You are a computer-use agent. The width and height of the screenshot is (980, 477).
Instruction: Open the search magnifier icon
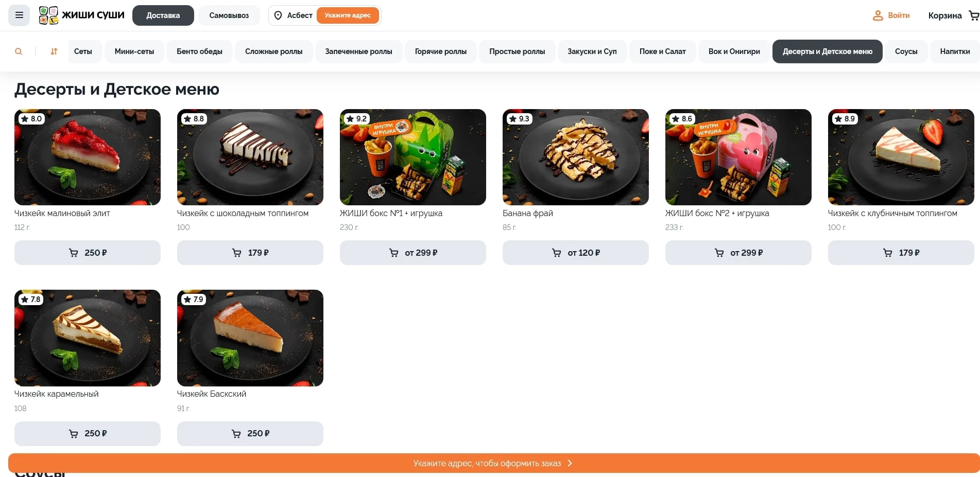coord(19,51)
